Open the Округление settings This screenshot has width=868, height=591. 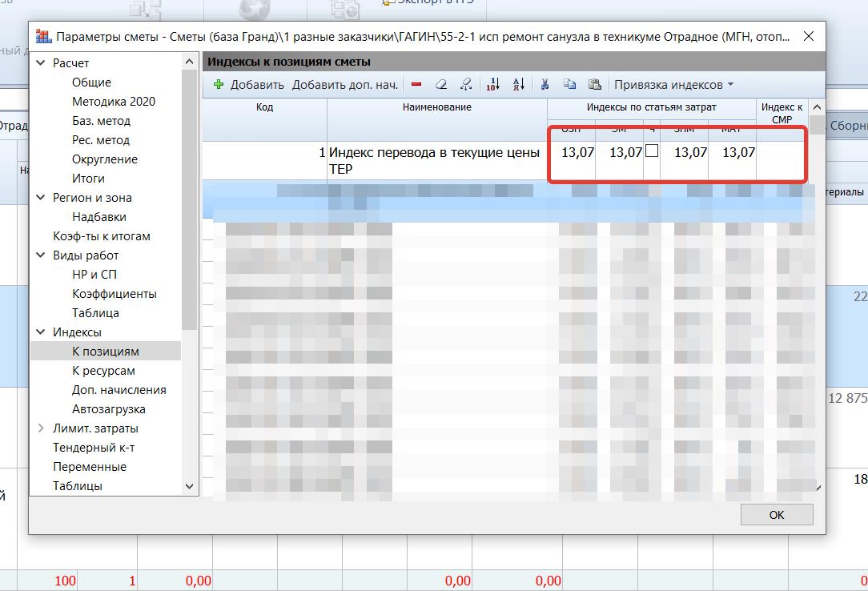pyautogui.click(x=105, y=159)
